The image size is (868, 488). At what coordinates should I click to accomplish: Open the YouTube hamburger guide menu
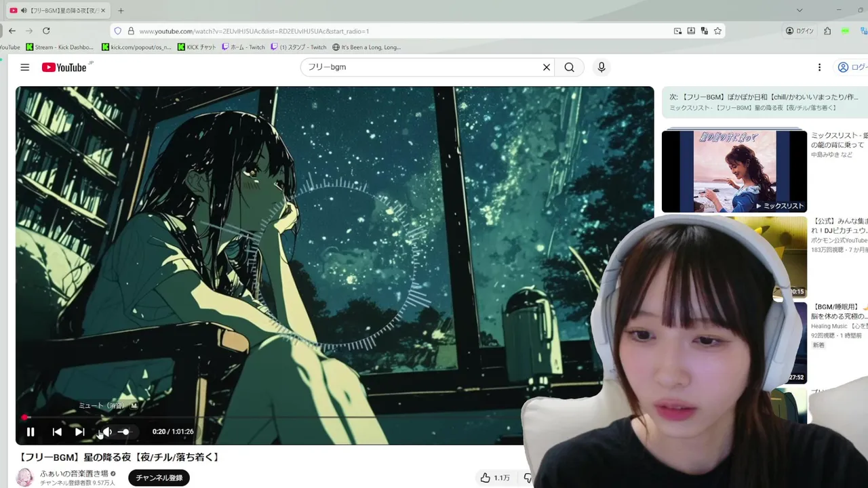25,67
